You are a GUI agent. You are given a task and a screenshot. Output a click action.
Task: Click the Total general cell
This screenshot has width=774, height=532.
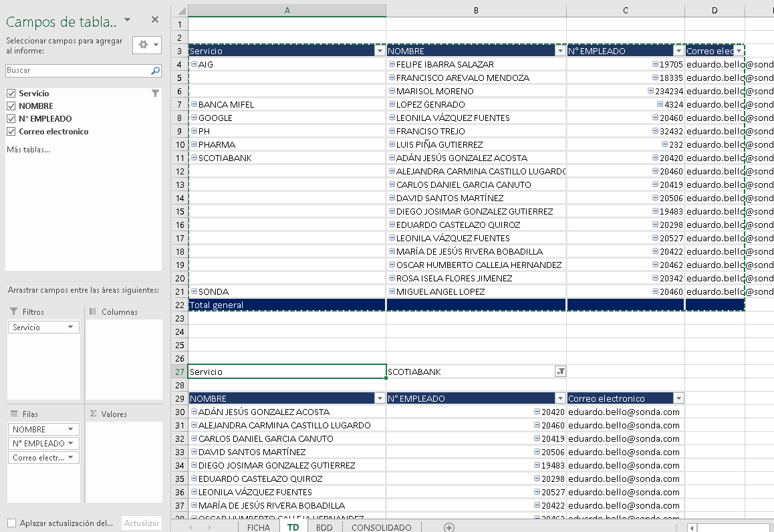tap(287, 305)
